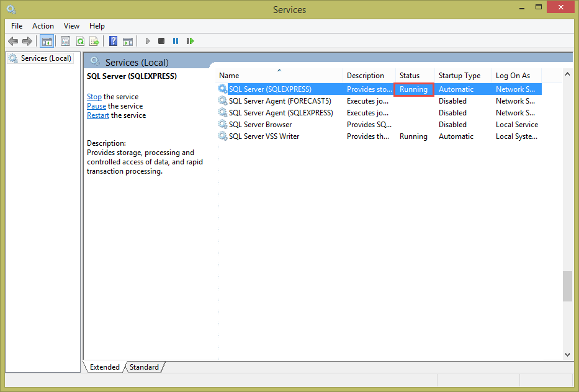Click the vertical scrollbar thumb in services list
The width and height of the screenshot is (579, 392).
[568, 287]
